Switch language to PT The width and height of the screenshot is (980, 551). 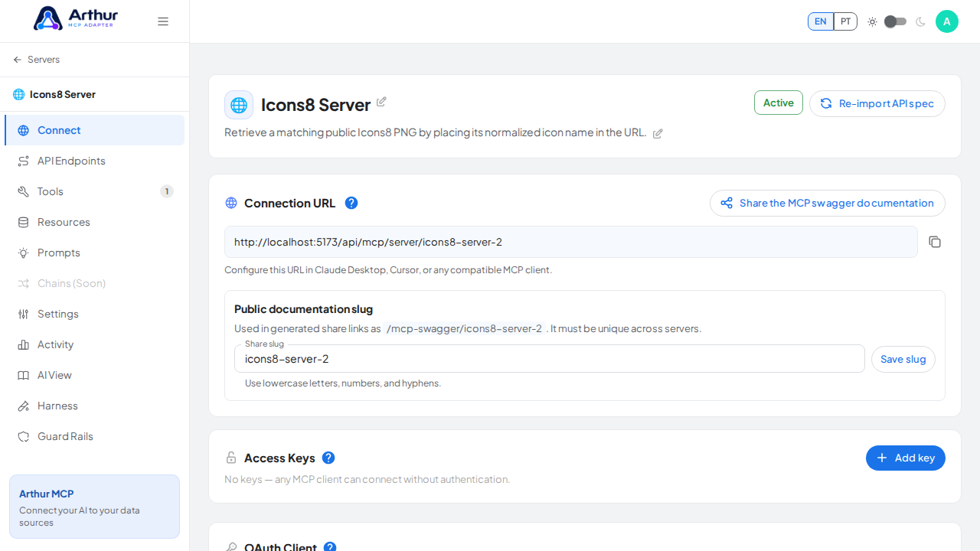click(845, 21)
